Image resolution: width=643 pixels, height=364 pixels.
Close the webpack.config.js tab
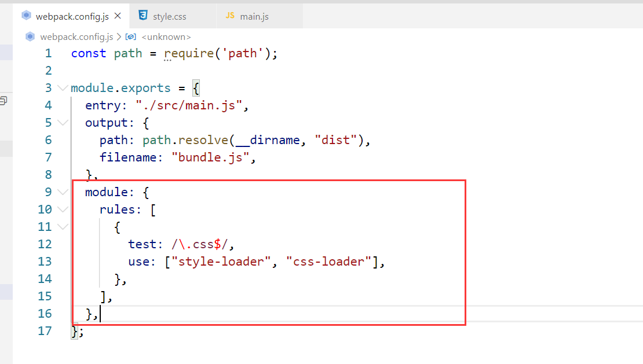[x=118, y=16]
